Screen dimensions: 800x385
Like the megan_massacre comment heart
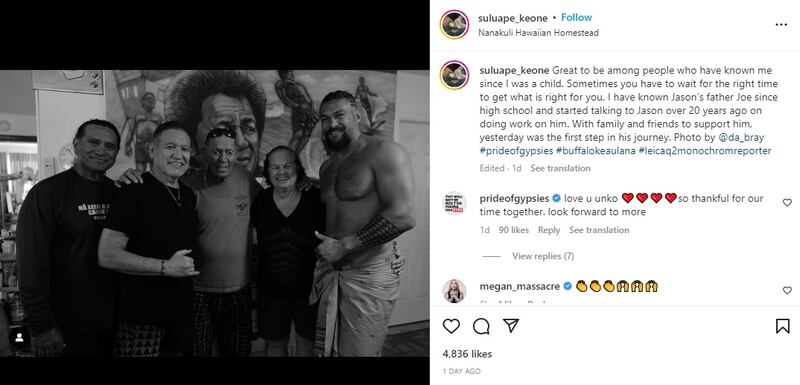[787, 290]
